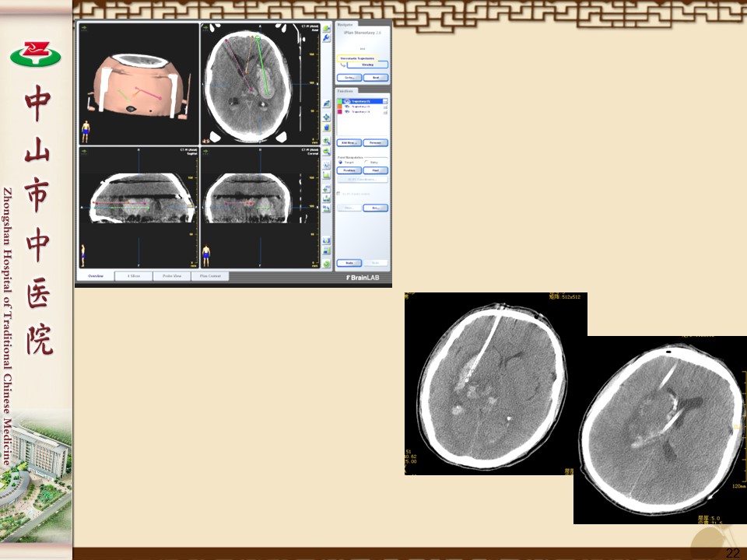The width and height of the screenshot is (747, 560).
Task: Click the screenshot camera icon in toolbar
Action: (x=326, y=240)
